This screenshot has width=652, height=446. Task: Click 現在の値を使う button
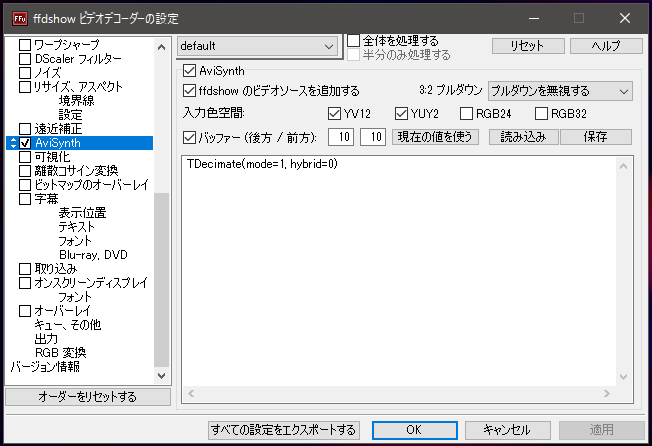(x=435, y=137)
